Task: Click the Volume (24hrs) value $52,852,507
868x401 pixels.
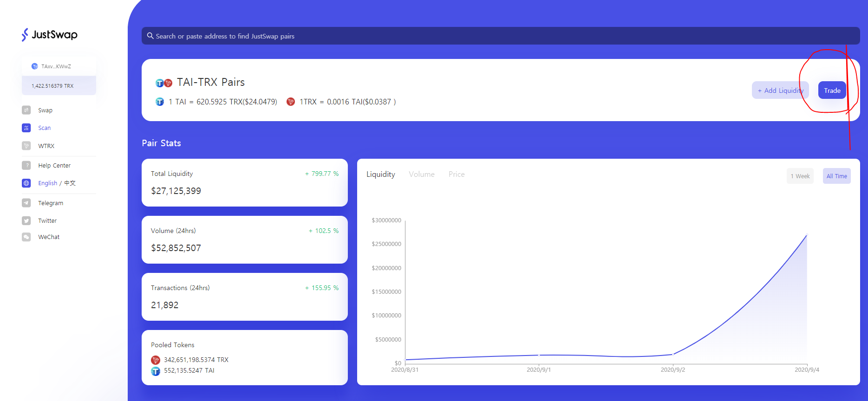Action: 176,248
